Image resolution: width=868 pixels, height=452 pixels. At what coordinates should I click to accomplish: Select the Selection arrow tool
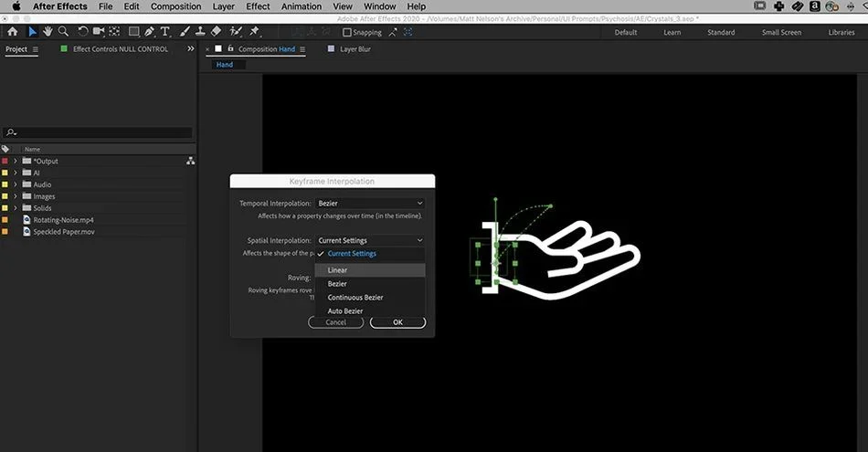32,32
